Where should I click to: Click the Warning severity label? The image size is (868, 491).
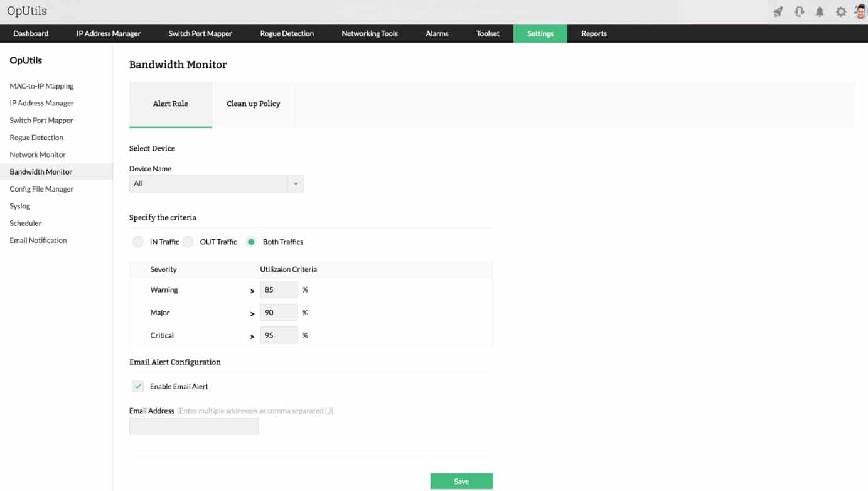164,290
